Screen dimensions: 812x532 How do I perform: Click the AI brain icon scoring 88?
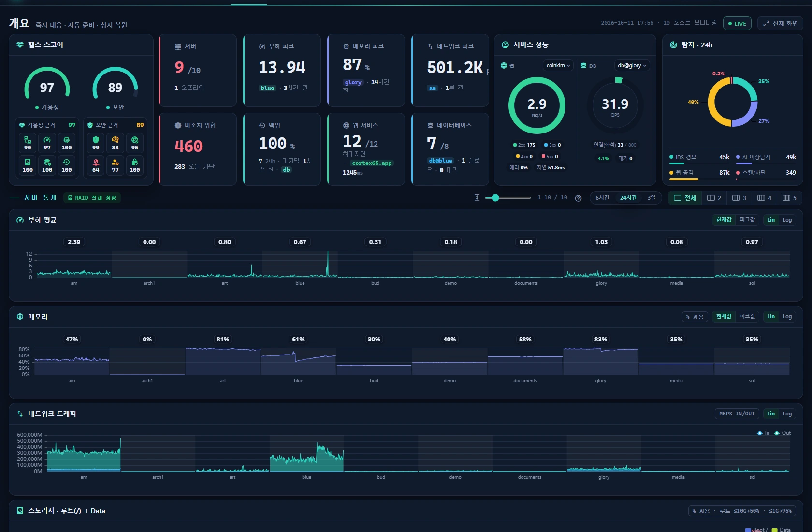click(115, 140)
